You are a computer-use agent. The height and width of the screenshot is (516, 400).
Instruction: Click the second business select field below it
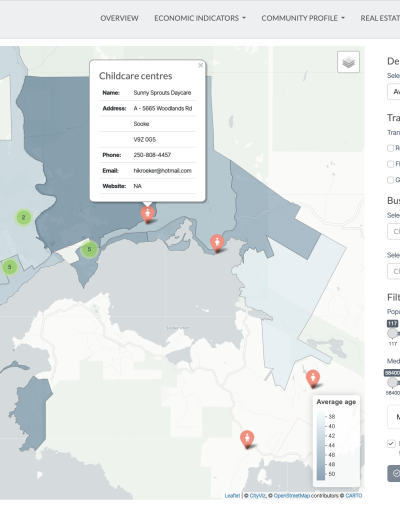point(394,271)
